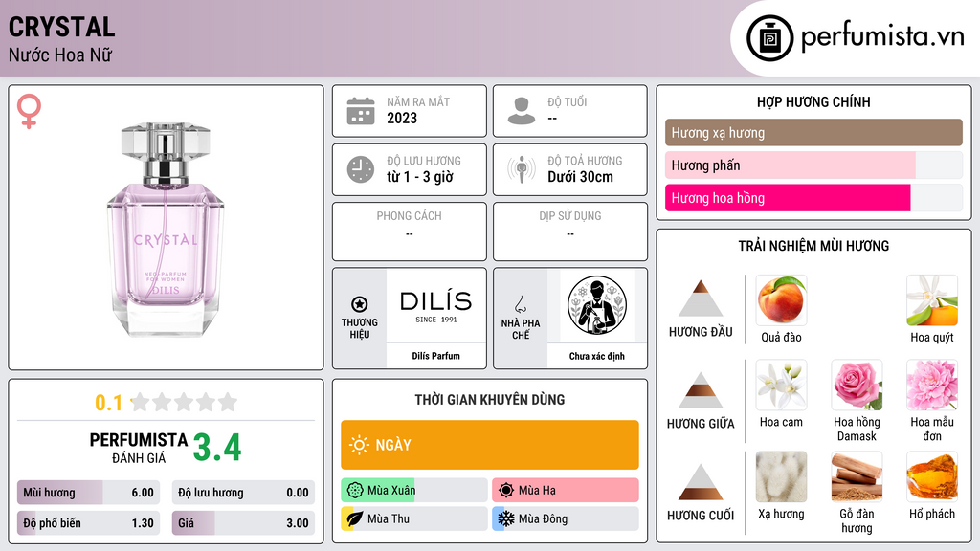Image resolution: width=980 pixels, height=551 pixels.
Task: Click the Hương giữa pyramid icon
Action: (x=701, y=390)
